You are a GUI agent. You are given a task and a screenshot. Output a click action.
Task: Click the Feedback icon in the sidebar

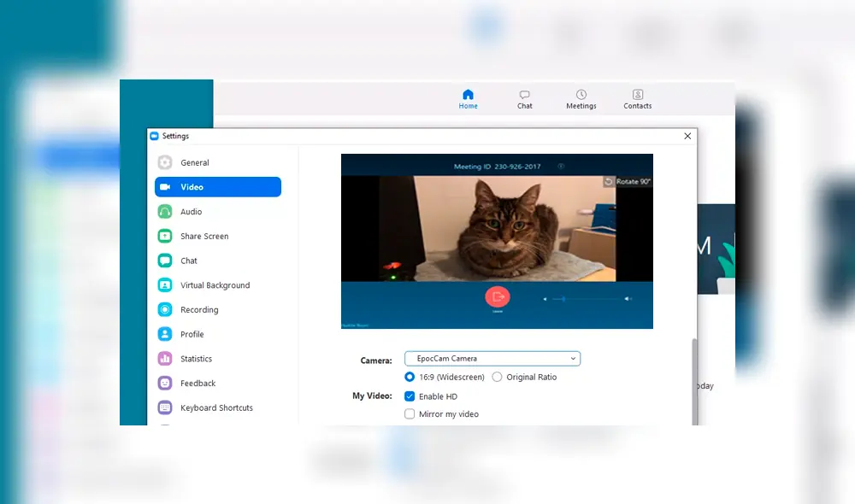[165, 383]
